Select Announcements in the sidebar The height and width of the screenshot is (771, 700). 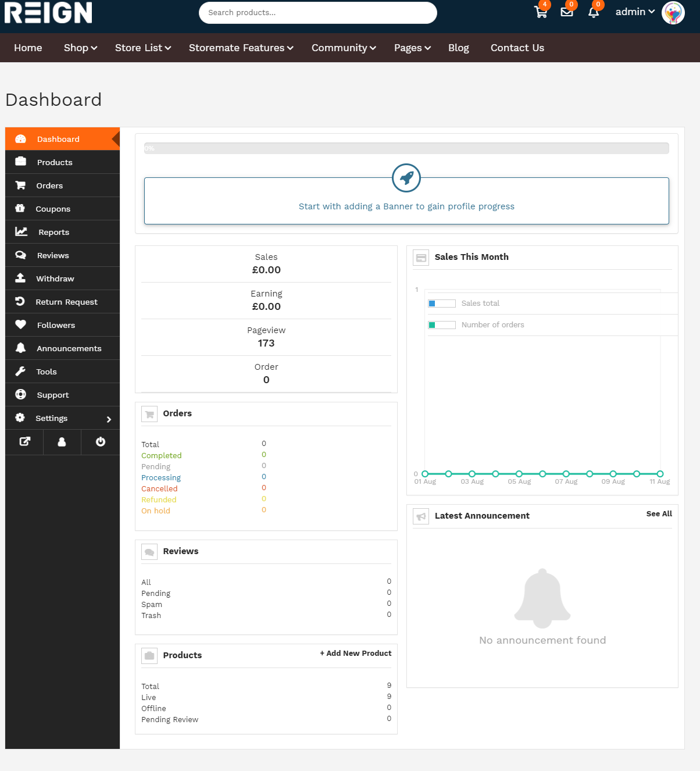(x=63, y=348)
